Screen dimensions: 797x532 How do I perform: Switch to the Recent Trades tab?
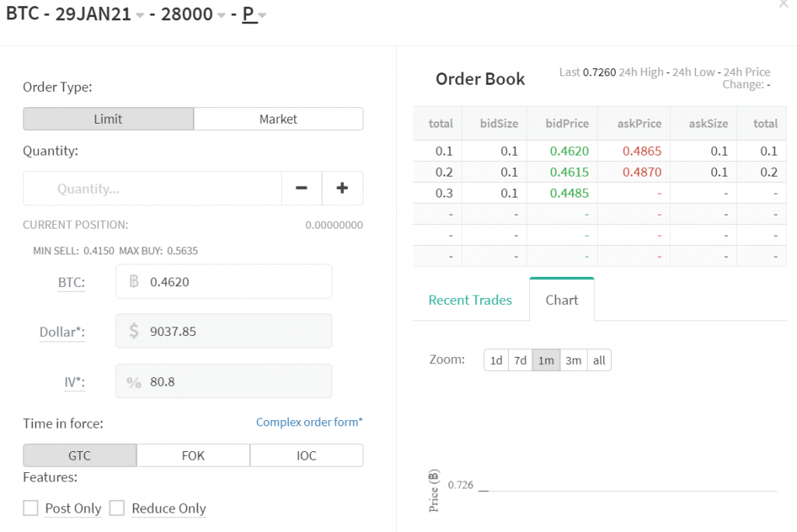click(470, 300)
